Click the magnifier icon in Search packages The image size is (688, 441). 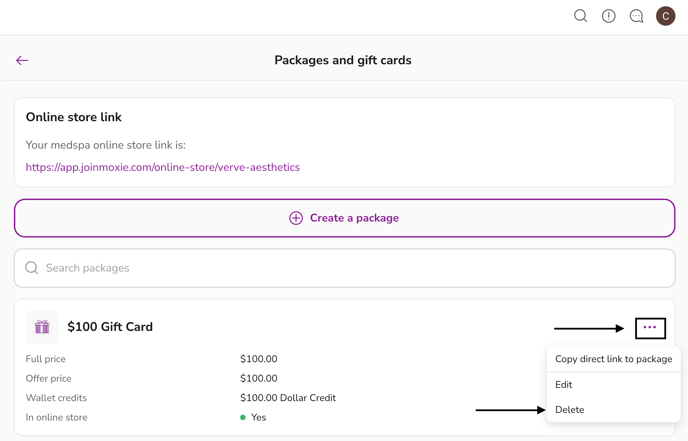tap(32, 268)
